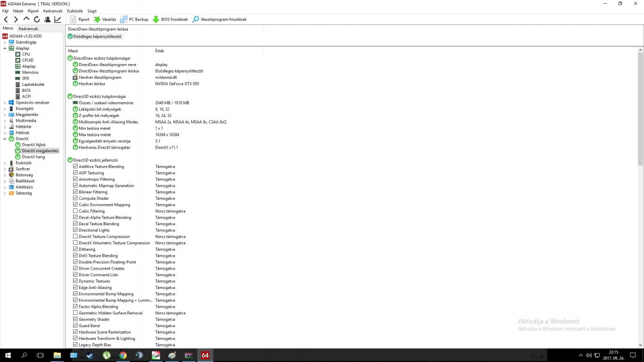
Task: Open the Riport menu
Action: 33,11
